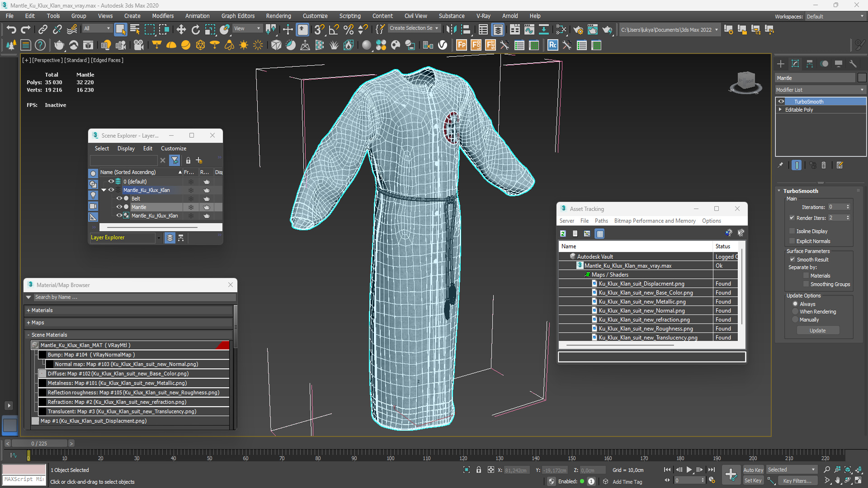Screen dimensions: 868x488
Task: Activate the Select and Rotate tool
Action: point(195,30)
